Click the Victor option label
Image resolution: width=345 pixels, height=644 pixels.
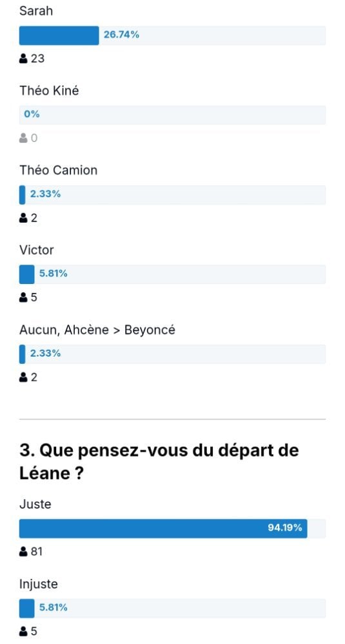pyautogui.click(x=37, y=250)
